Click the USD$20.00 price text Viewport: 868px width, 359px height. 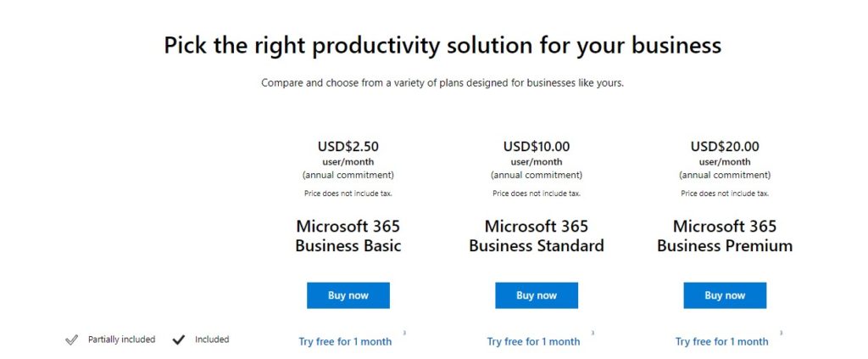[x=725, y=147]
